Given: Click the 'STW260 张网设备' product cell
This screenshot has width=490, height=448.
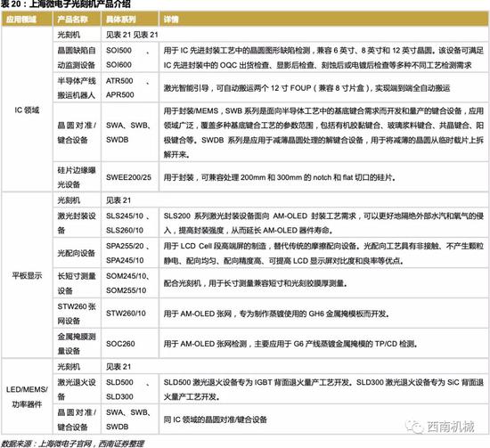Looking at the screenshot, I should point(77,314).
